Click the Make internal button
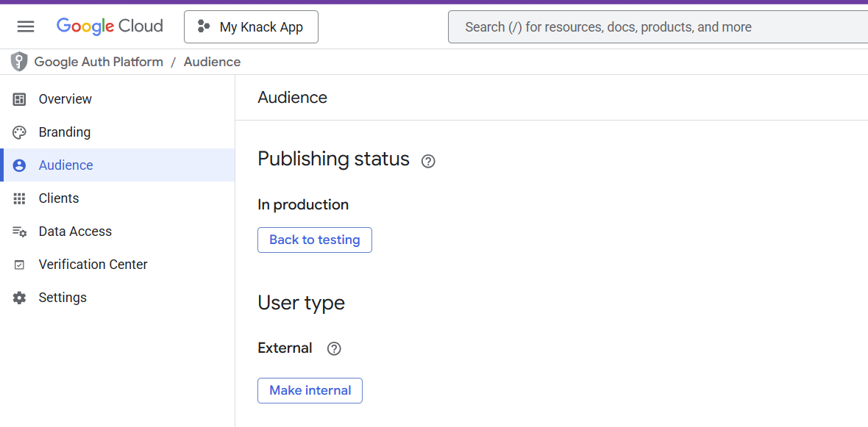This screenshot has width=868, height=427. (310, 390)
